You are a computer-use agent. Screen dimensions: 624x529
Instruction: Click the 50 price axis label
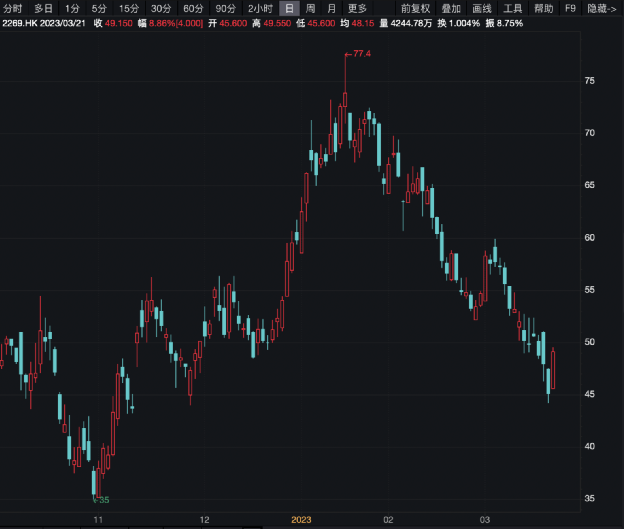pos(590,342)
